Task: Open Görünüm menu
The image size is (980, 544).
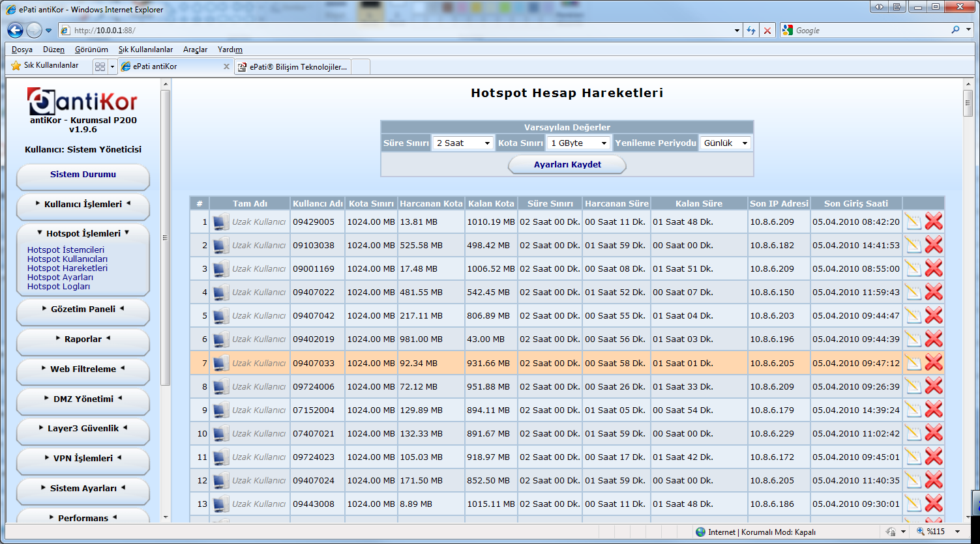Action: pos(91,50)
